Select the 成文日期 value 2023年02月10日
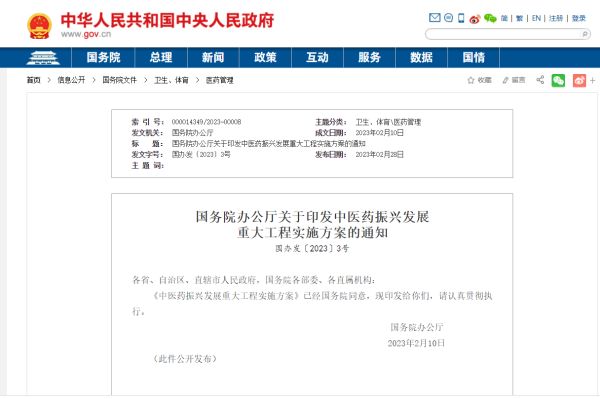 [379, 133]
